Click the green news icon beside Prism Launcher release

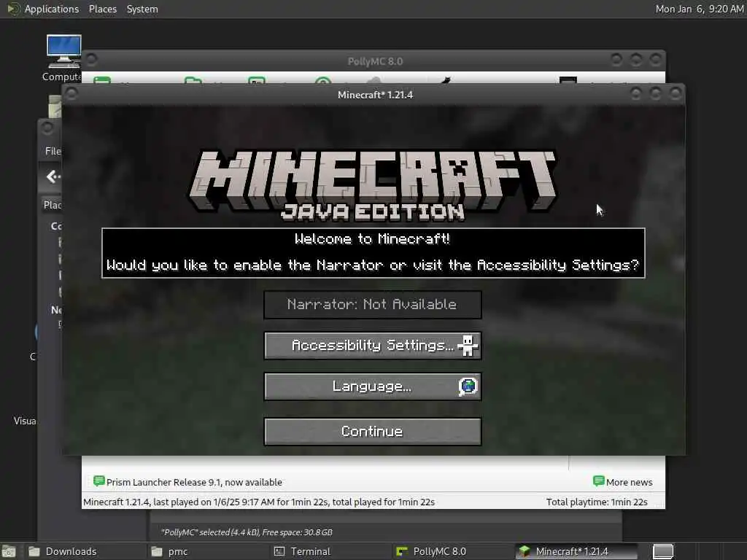point(98,481)
